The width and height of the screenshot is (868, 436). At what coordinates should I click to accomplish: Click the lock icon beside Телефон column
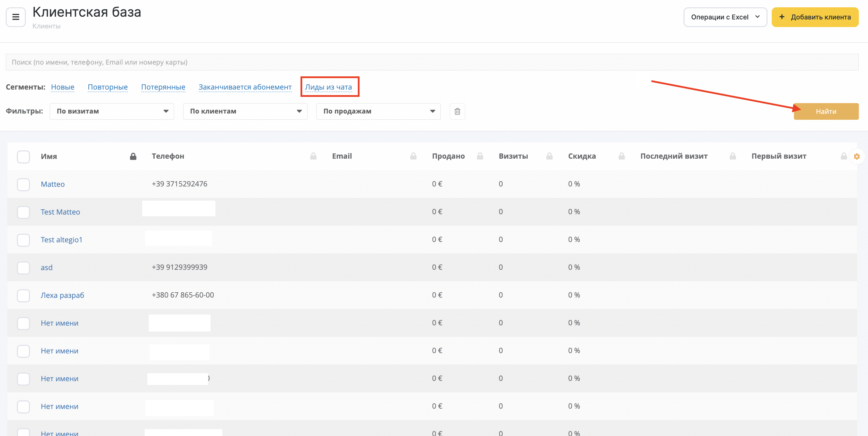pos(314,157)
